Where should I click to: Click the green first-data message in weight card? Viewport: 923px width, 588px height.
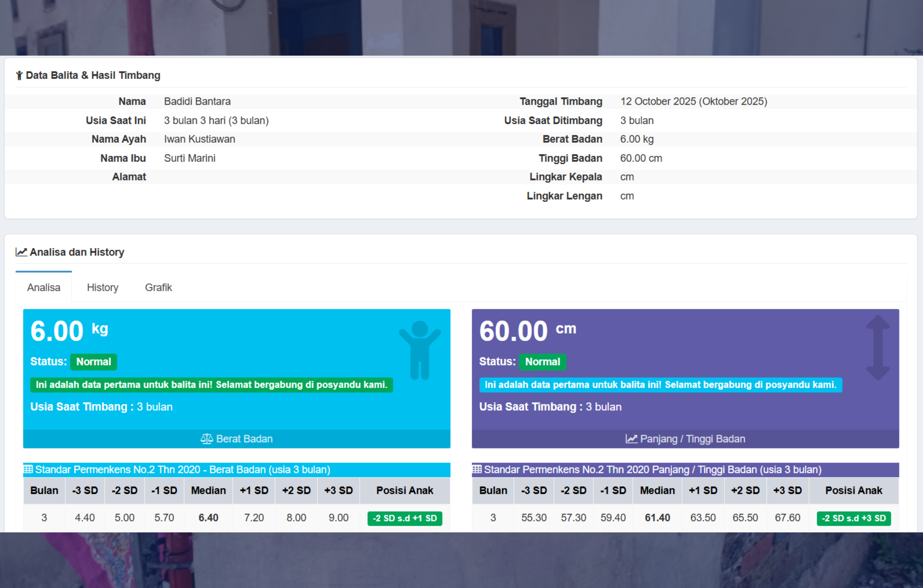pyautogui.click(x=211, y=384)
